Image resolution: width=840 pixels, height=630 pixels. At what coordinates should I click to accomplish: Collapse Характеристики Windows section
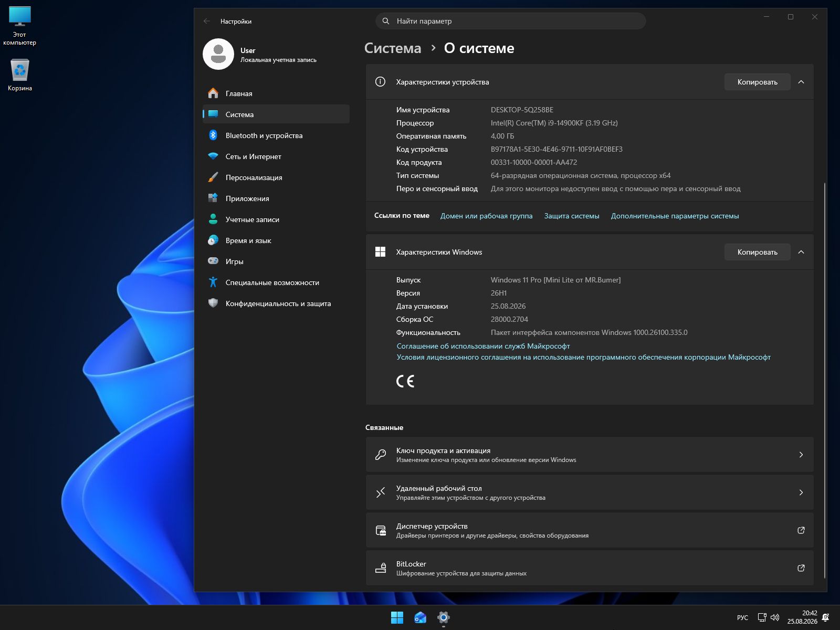point(801,252)
